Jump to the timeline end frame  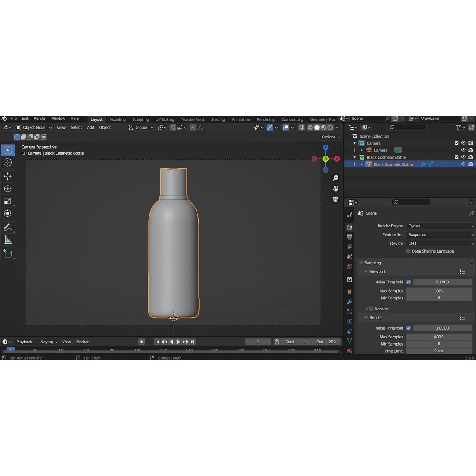(193, 342)
